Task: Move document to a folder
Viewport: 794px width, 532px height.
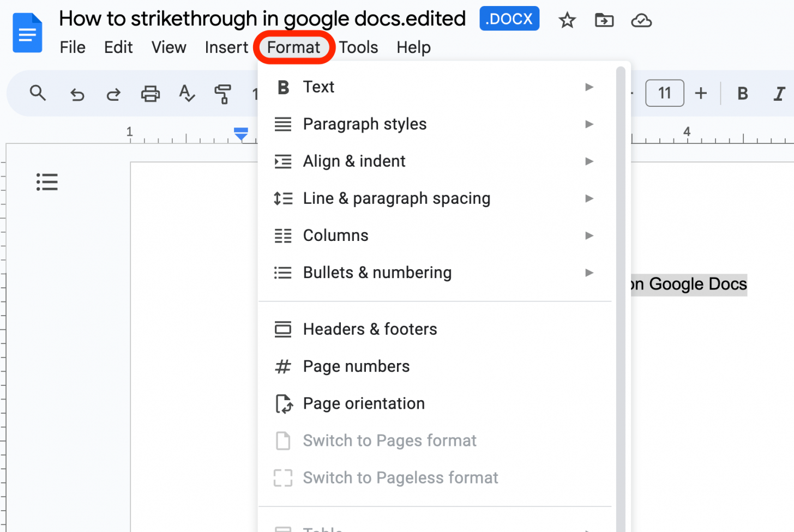Action: point(604,21)
